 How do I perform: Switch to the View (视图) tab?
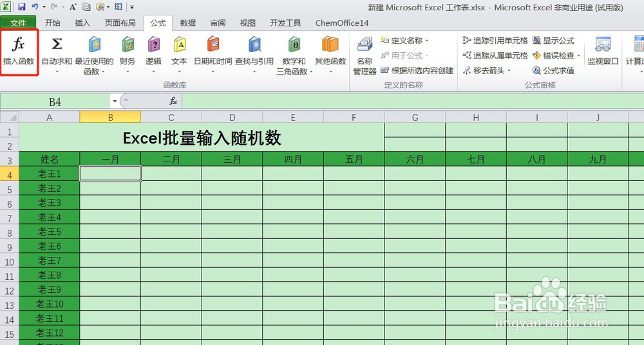coord(248,23)
